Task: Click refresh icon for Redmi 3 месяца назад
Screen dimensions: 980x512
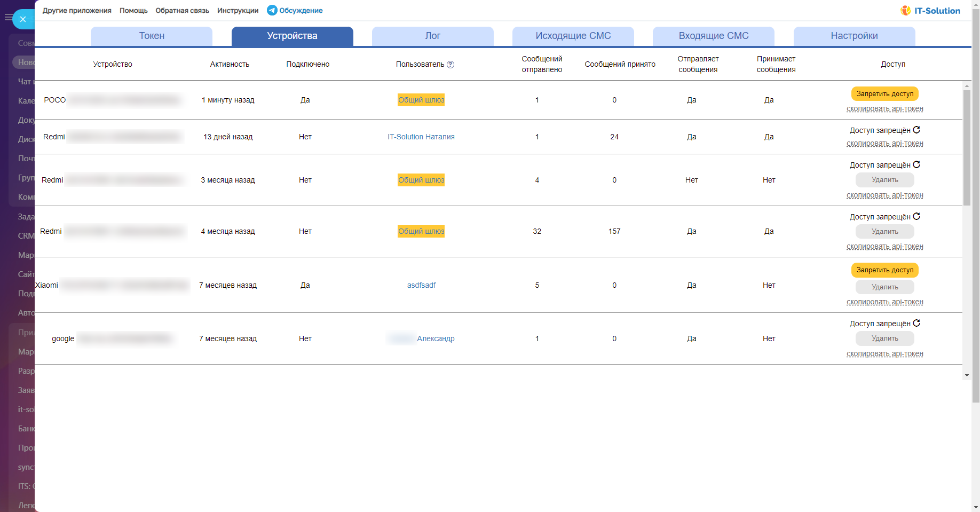Action: [916, 164]
